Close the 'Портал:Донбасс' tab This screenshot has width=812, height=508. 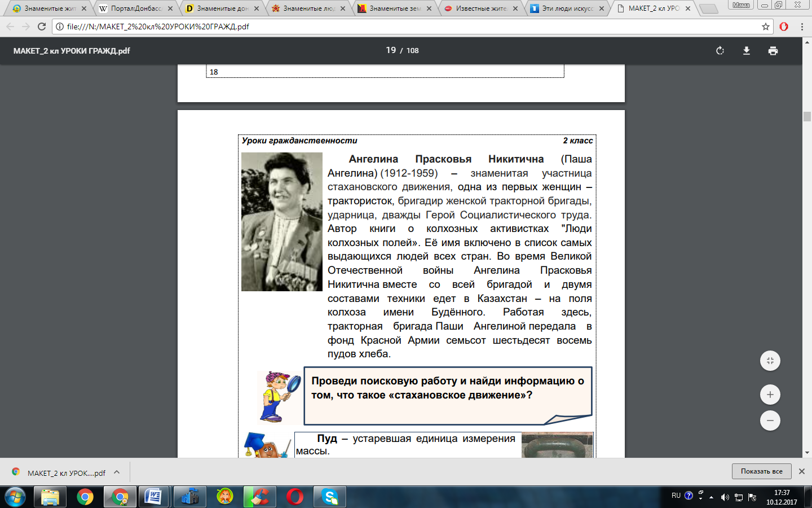click(170, 8)
